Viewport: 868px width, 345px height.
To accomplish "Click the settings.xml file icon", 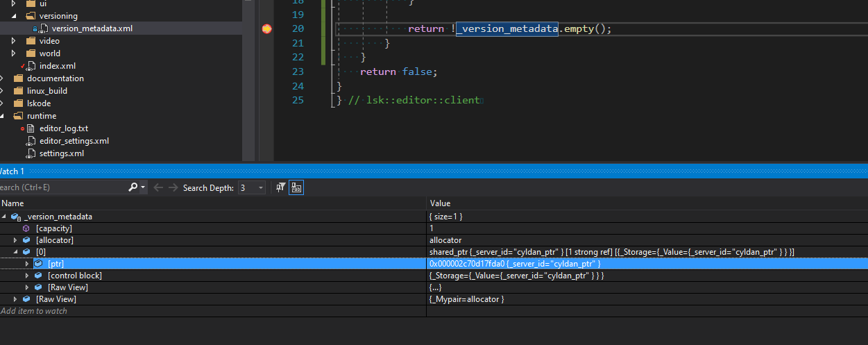I will point(31,153).
